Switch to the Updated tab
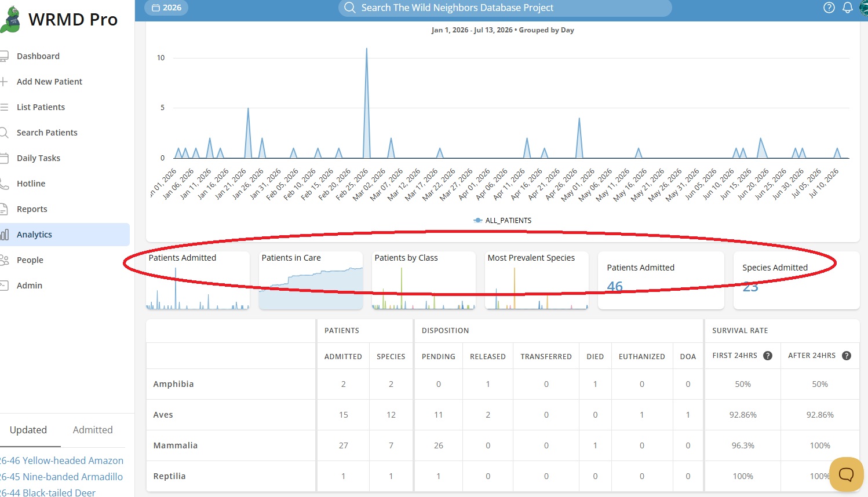Screen dimensions: 868x497 [x=28, y=430]
